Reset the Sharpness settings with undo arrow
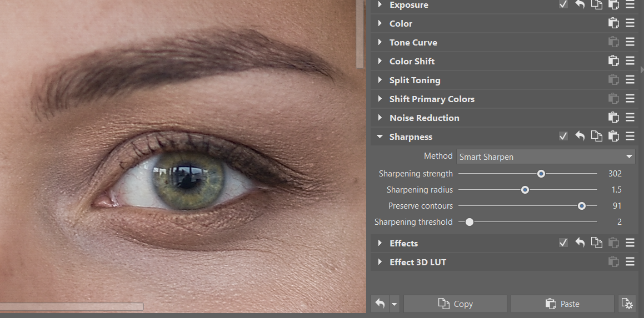 coord(580,137)
